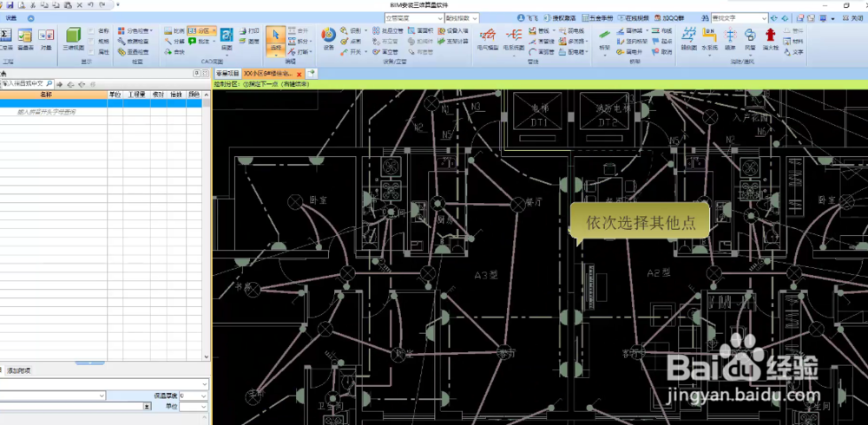The width and height of the screenshot is (868, 425).
Task: Click the table's vertical scrollbar down arrow
Action: [207, 357]
